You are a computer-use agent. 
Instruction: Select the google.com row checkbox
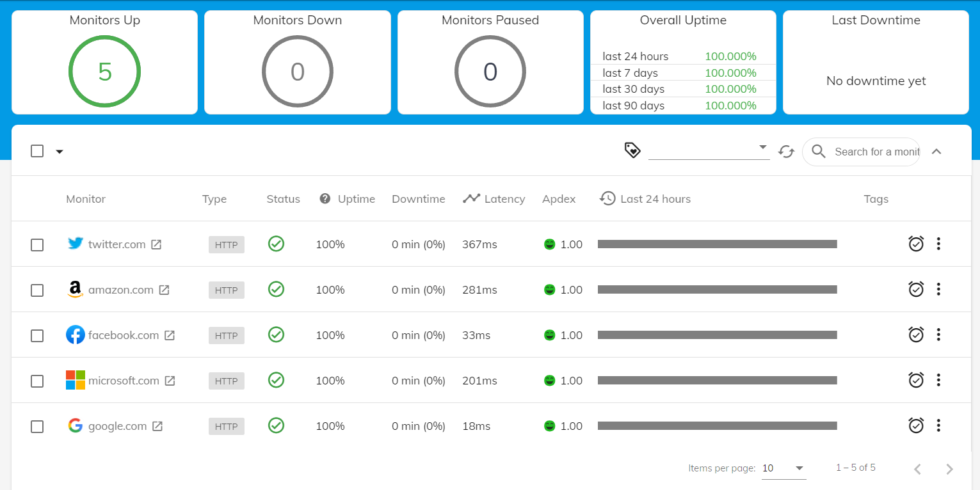click(37, 427)
